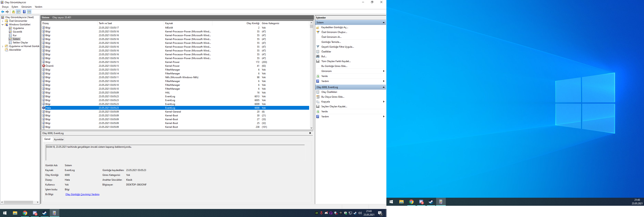Open Chrome from main taskbar
The height and width of the screenshot is (217, 644).
25,213
